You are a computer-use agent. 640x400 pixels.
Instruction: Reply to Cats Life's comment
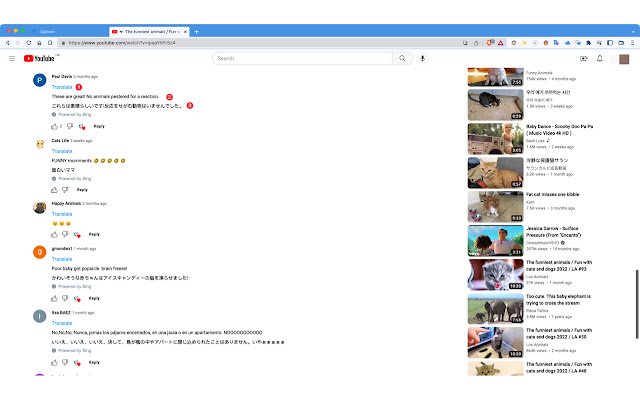point(82,190)
